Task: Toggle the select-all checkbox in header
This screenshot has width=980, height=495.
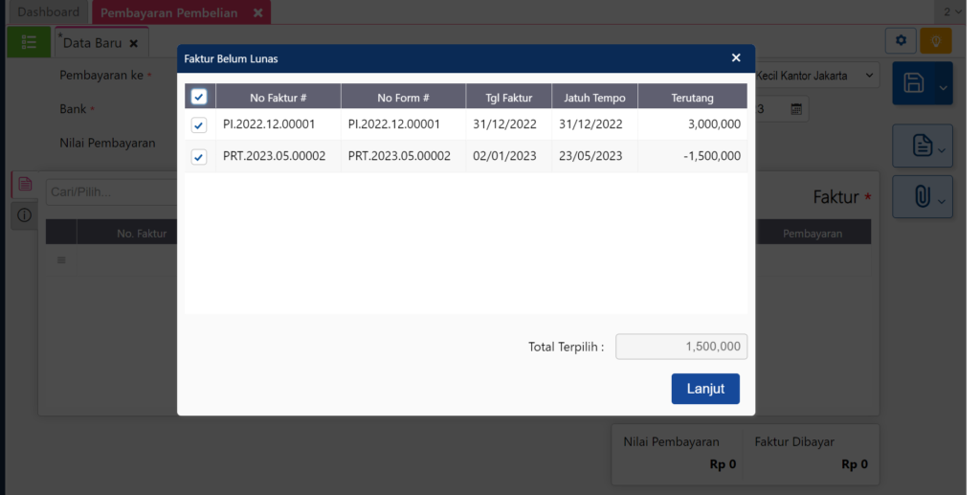Action: (x=199, y=96)
